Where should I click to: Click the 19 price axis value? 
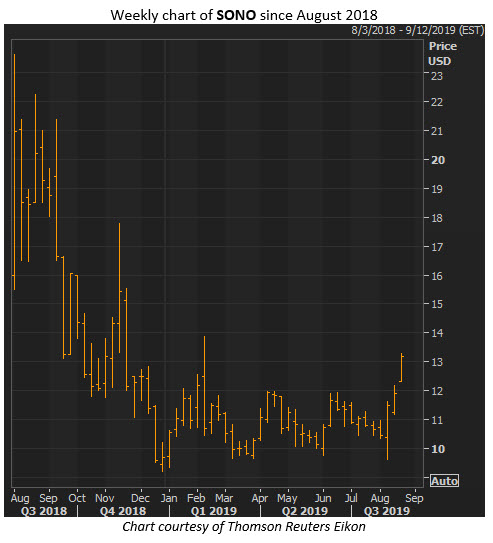[x=437, y=189]
